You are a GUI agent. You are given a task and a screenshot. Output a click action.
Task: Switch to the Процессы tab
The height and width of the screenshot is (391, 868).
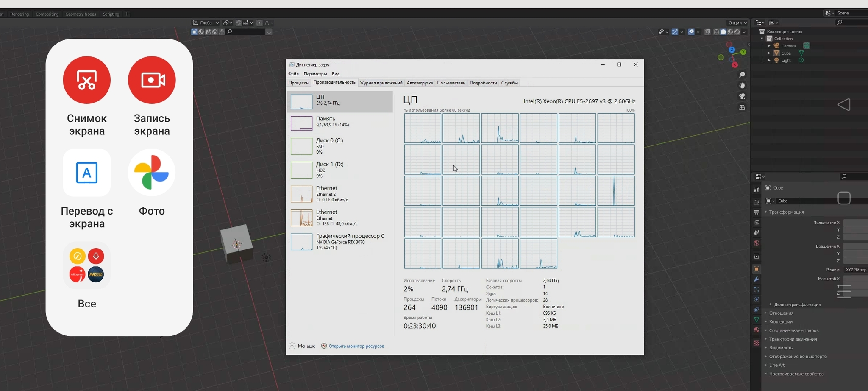point(299,83)
